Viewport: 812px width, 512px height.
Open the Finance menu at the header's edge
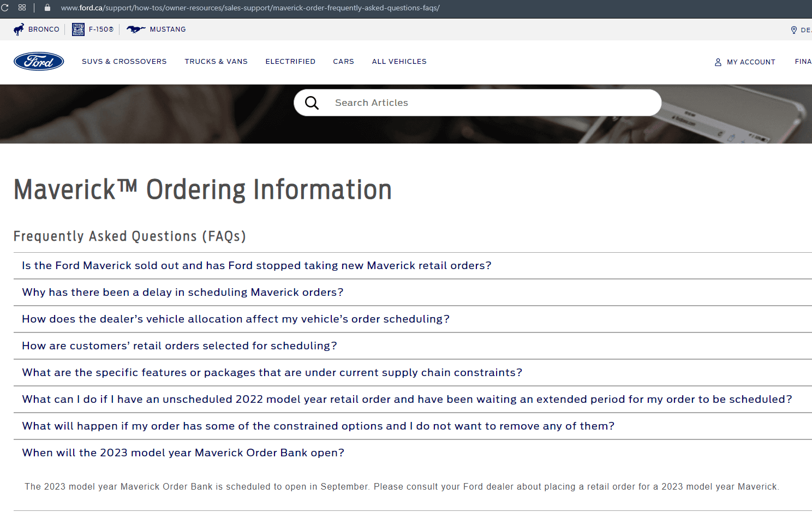click(x=803, y=62)
